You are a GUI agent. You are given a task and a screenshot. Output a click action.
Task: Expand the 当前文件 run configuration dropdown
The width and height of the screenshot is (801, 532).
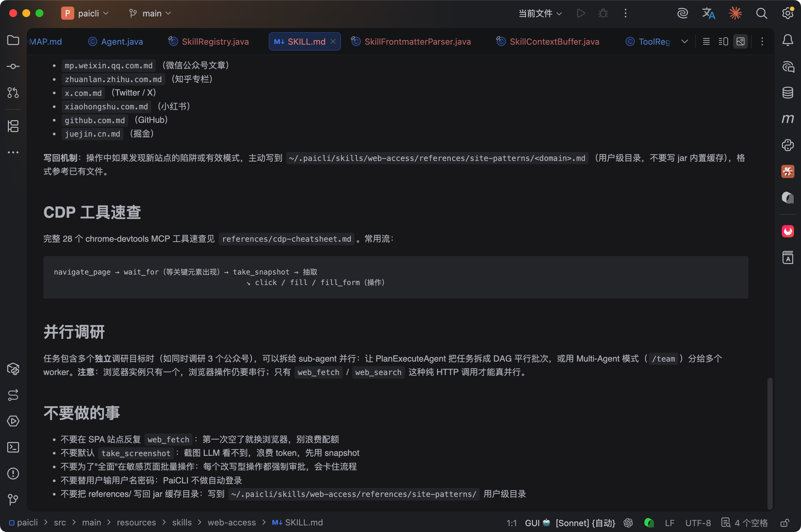point(540,13)
